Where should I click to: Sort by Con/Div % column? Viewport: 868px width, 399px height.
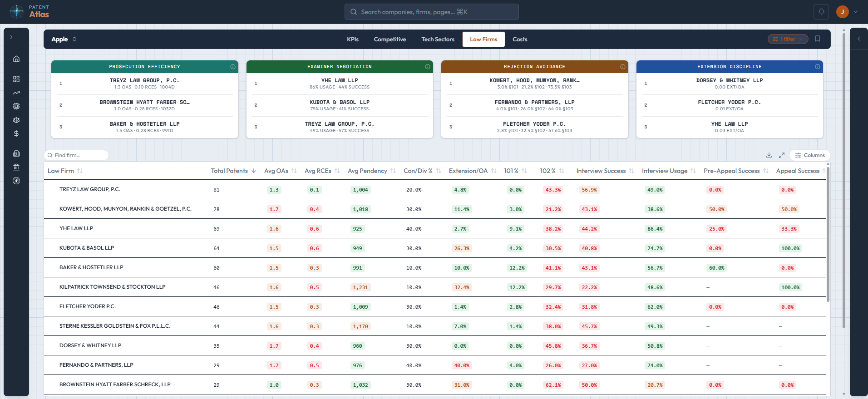tap(422, 171)
